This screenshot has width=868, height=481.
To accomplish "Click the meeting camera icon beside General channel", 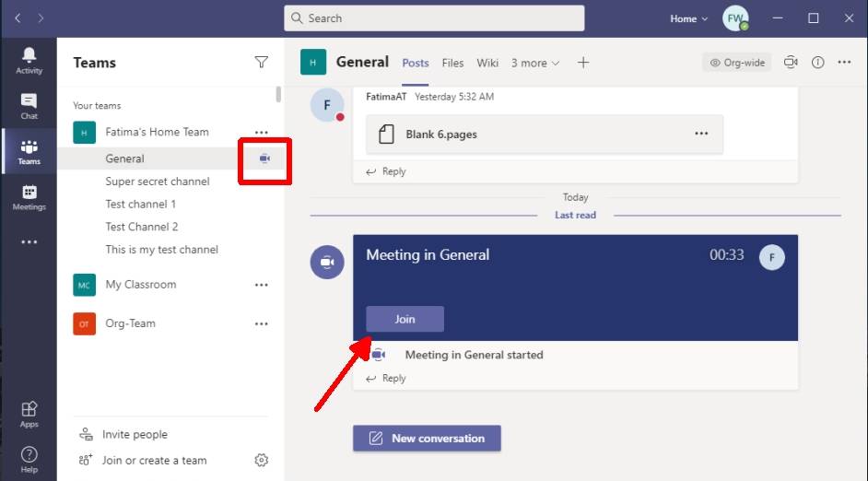I will 264,158.
